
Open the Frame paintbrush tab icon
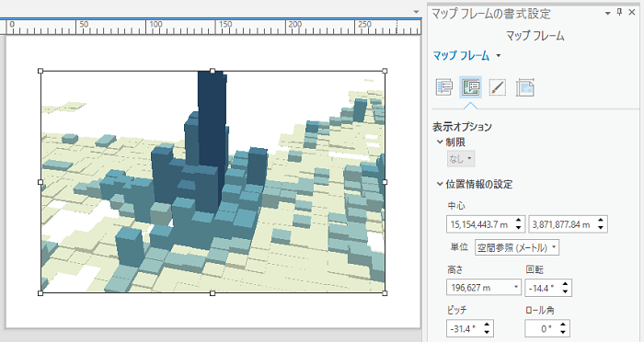[498, 87]
